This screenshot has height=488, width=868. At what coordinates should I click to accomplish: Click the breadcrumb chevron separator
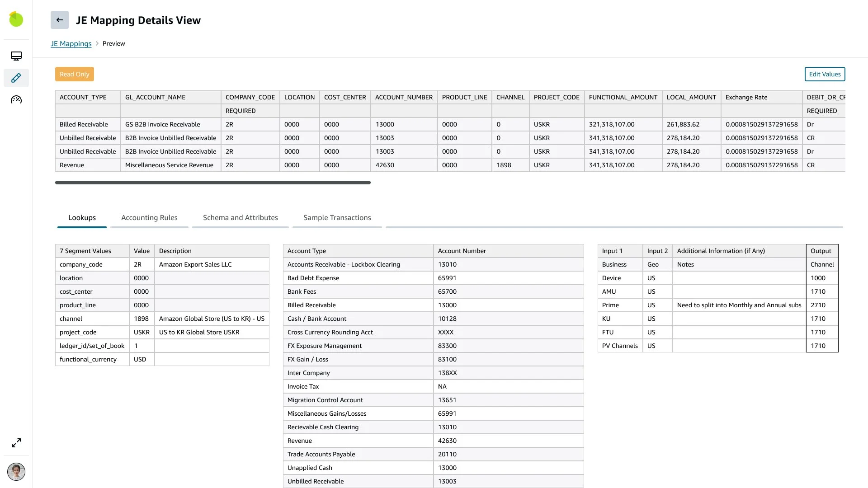point(97,43)
